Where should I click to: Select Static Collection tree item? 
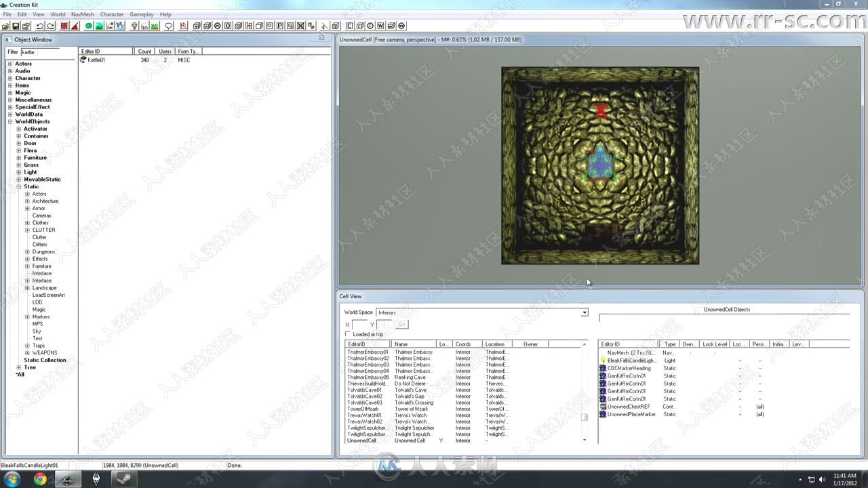coord(45,360)
